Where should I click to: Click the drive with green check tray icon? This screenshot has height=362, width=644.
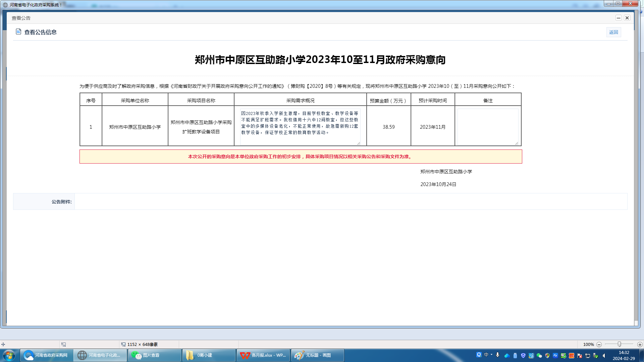coord(563,356)
